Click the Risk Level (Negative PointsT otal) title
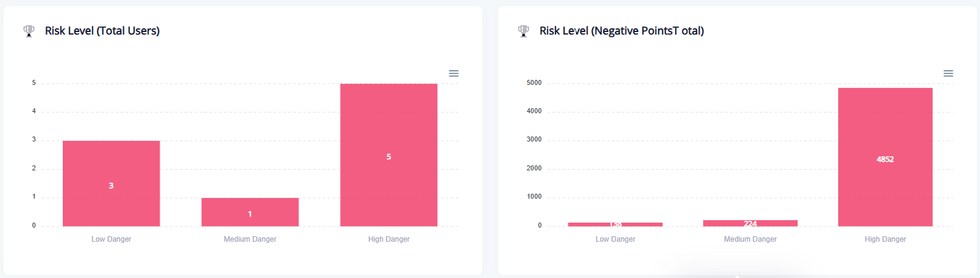Screen dimensions: 980x278 click(622, 31)
